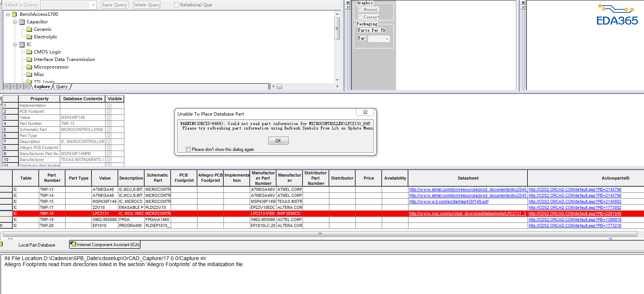
Task: Select the TMP-18 part number cell
Action: click(52, 214)
